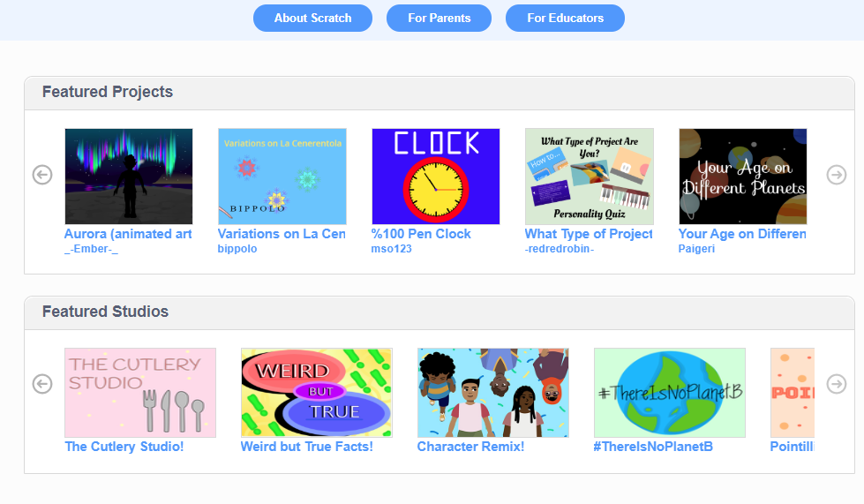
Task: Open the Aurora animated art thumbnail
Action: coord(129,177)
